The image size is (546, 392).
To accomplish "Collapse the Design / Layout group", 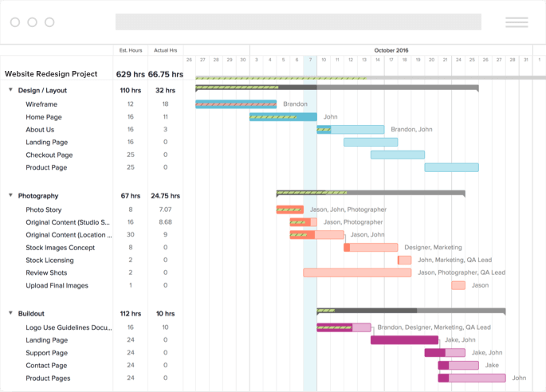I will [11, 90].
